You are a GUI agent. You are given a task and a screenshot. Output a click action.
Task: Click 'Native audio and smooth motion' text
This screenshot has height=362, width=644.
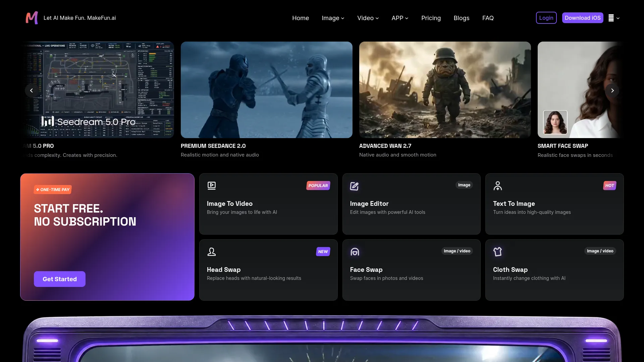(398, 155)
